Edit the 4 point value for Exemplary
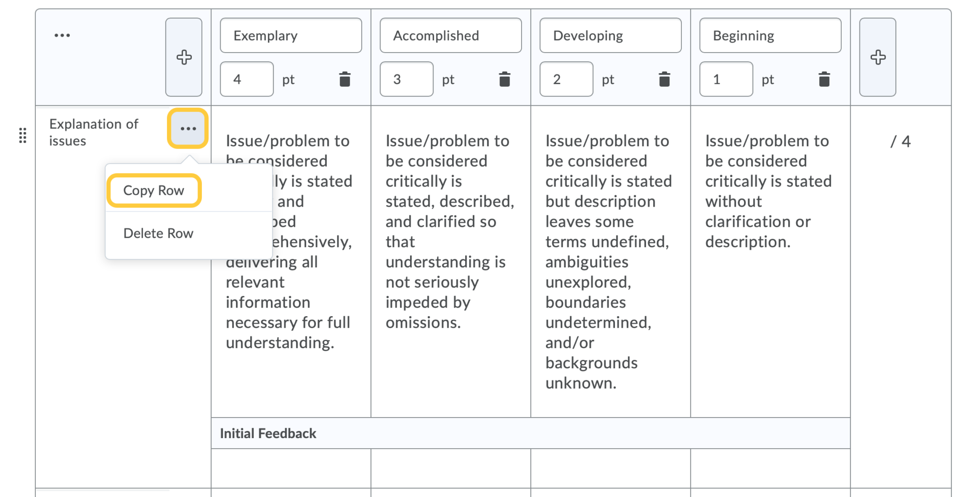This screenshot has width=980, height=497. tap(246, 79)
